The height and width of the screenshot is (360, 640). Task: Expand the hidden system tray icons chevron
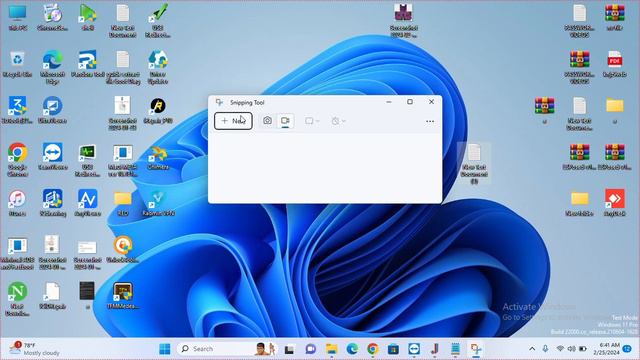coord(532,349)
